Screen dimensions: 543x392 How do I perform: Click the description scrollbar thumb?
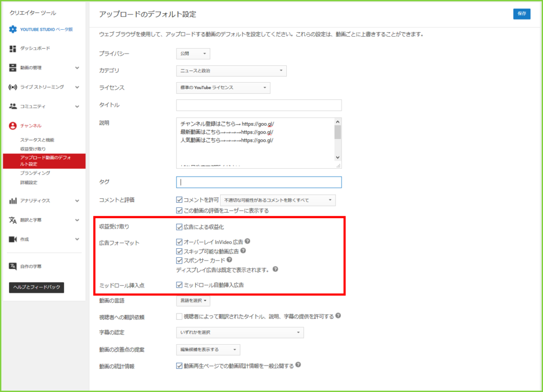pyautogui.click(x=338, y=132)
